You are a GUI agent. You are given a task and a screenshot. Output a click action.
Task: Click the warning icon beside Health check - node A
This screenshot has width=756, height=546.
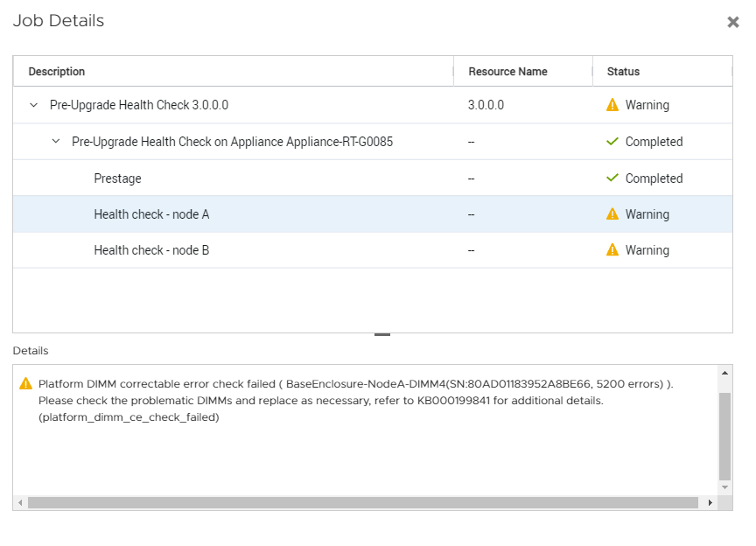tap(613, 213)
